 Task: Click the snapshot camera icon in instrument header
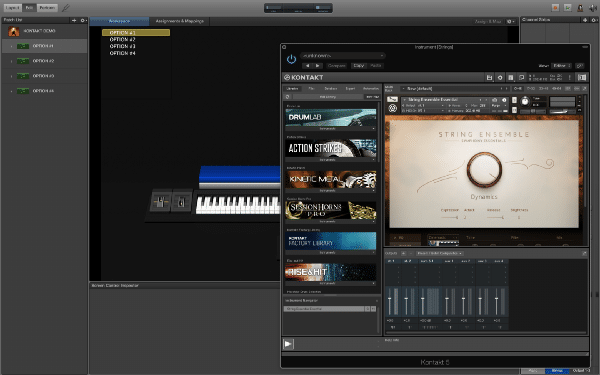pos(494,100)
